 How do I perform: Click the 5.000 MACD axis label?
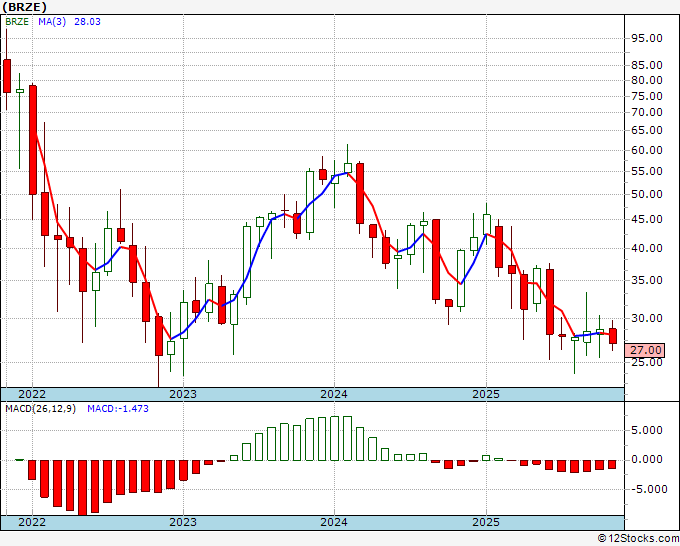[647, 430]
